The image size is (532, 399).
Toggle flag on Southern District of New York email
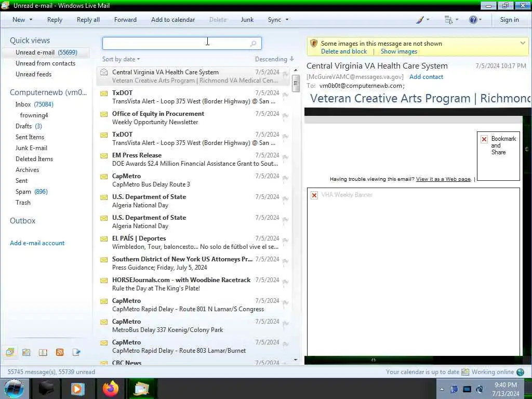point(286,261)
